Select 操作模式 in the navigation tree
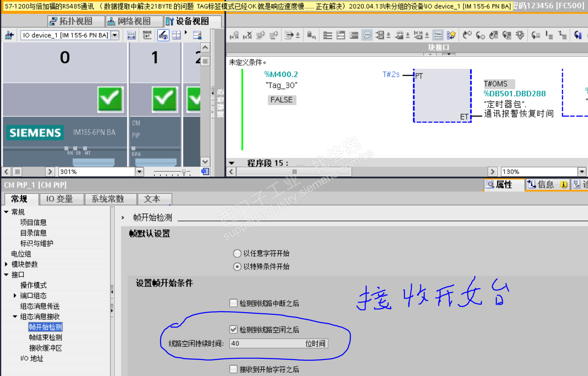 [x=33, y=285]
